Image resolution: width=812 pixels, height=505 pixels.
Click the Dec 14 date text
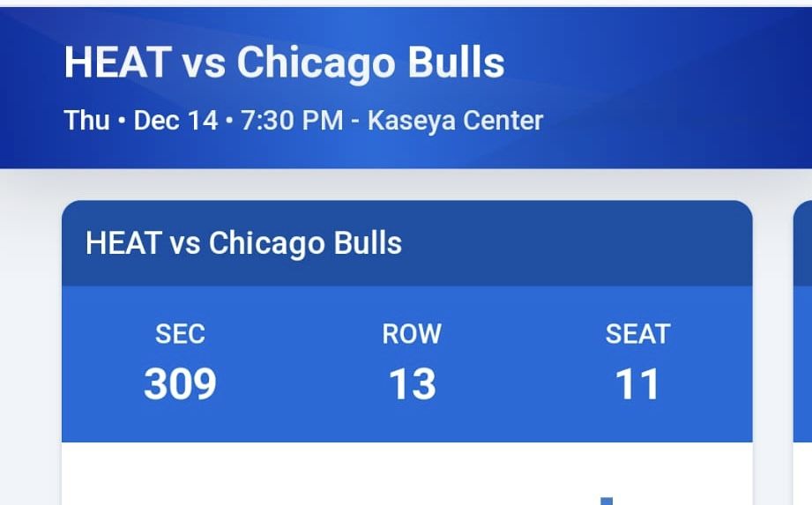click(175, 120)
